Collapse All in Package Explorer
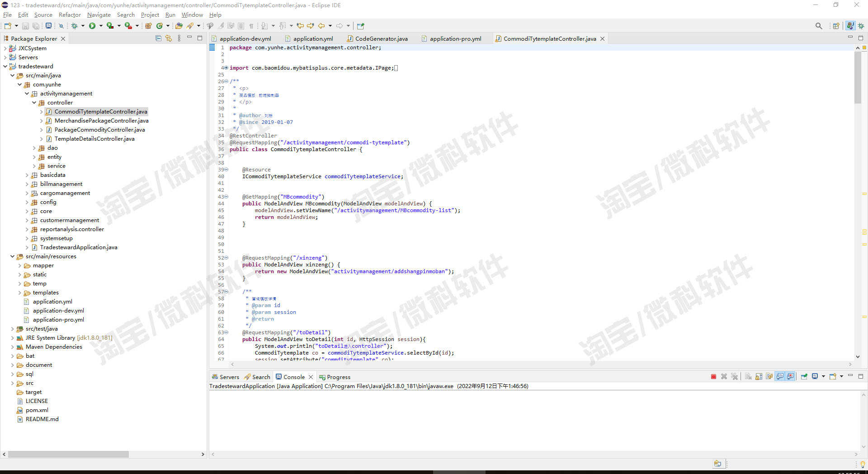This screenshot has width=868, height=474. (x=158, y=38)
